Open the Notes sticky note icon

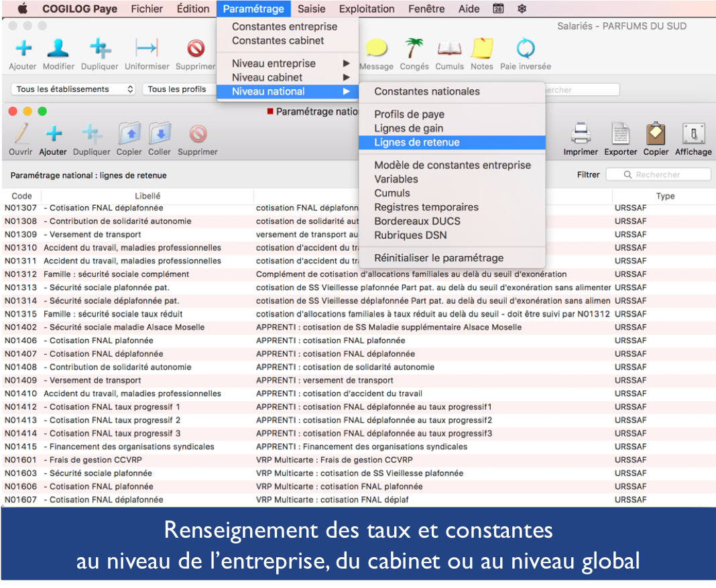click(x=482, y=48)
